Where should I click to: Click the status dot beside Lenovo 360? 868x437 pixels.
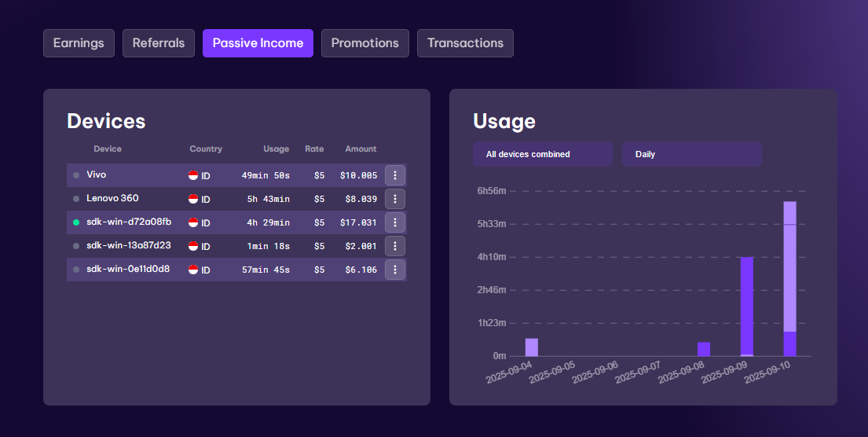(76, 199)
